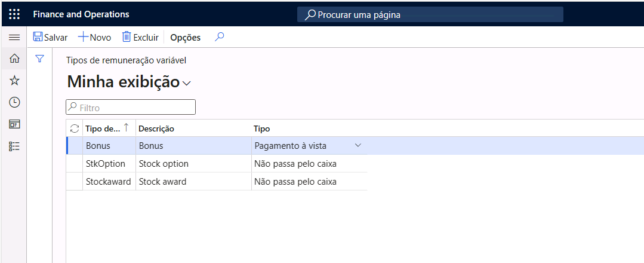Open Favorites star in sidebar

[x=14, y=81]
